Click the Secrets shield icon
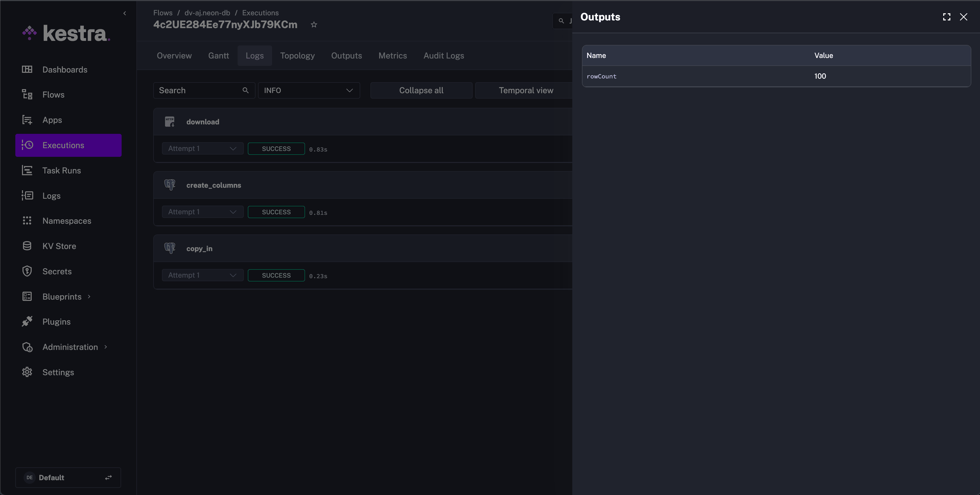 click(27, 271)
